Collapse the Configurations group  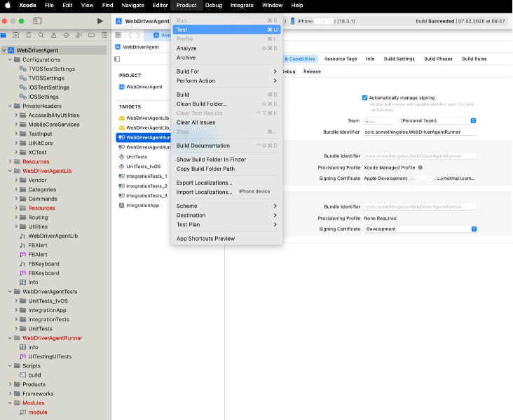[x=10, y=59]
